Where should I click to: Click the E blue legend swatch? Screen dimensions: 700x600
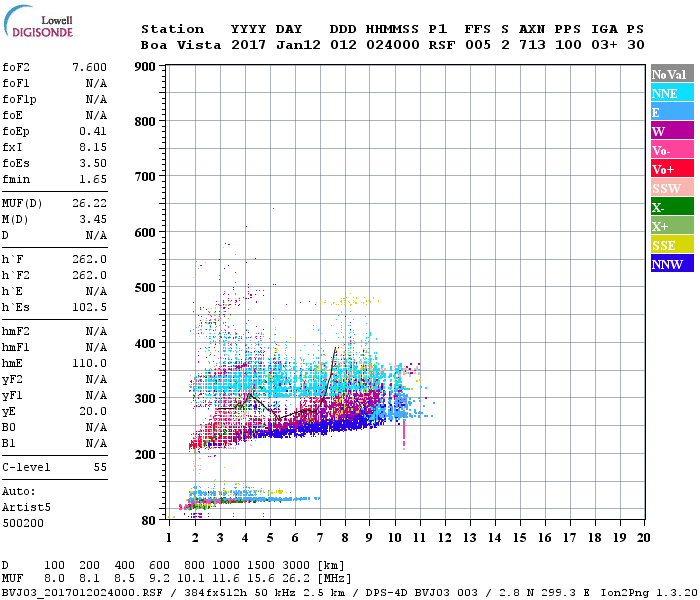[x=672, y=112]
